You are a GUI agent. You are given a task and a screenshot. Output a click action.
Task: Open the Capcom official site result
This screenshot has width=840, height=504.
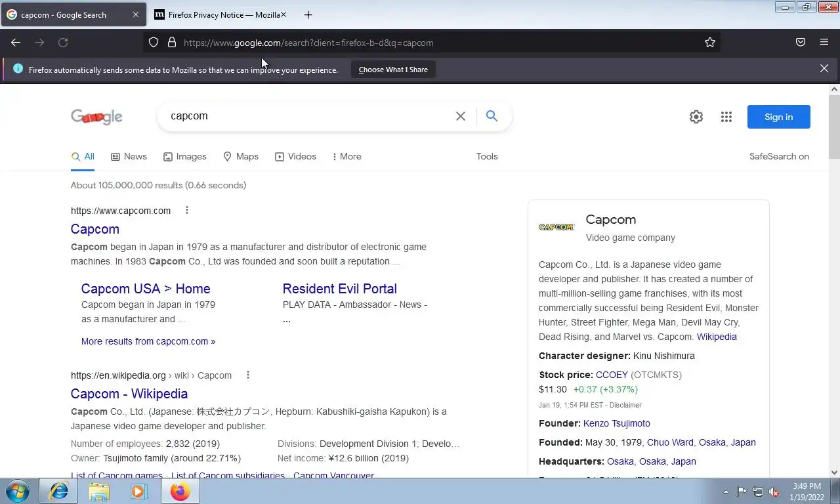coord(95,229)
